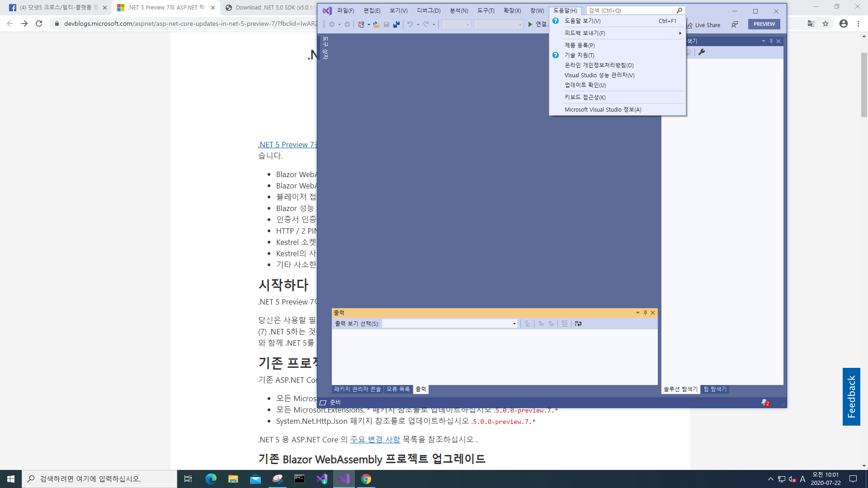Screen dimensions: 868x488
Task: Select 업데이트 확인 menu item
Action: [x=585, y=85]
